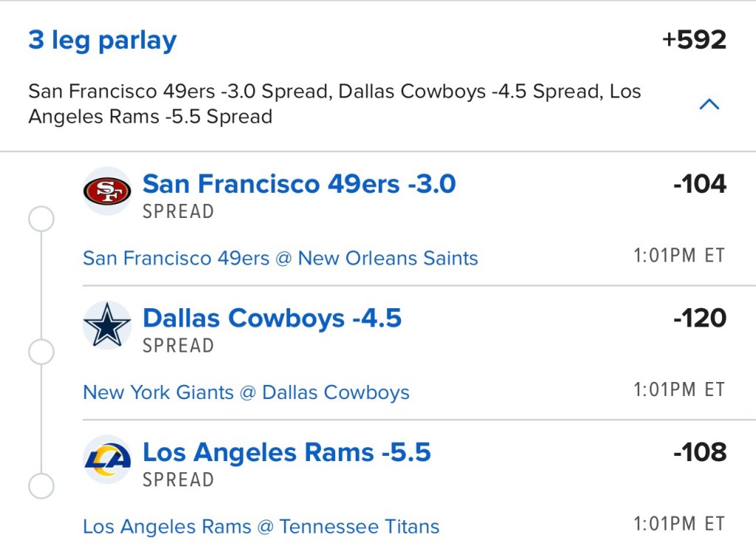Tap the -104 odds for the 49ers
Screen dimensions: 756x549
tap(699, 184)
